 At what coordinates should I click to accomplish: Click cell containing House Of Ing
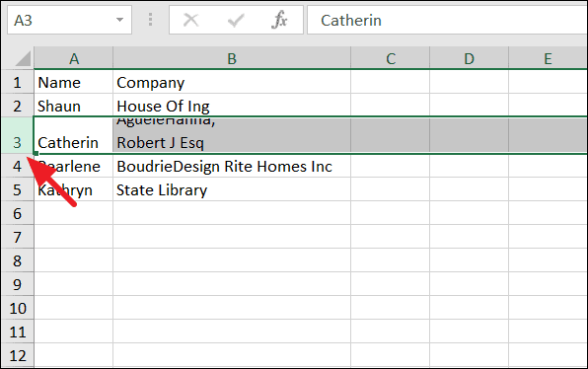[232, 106]
